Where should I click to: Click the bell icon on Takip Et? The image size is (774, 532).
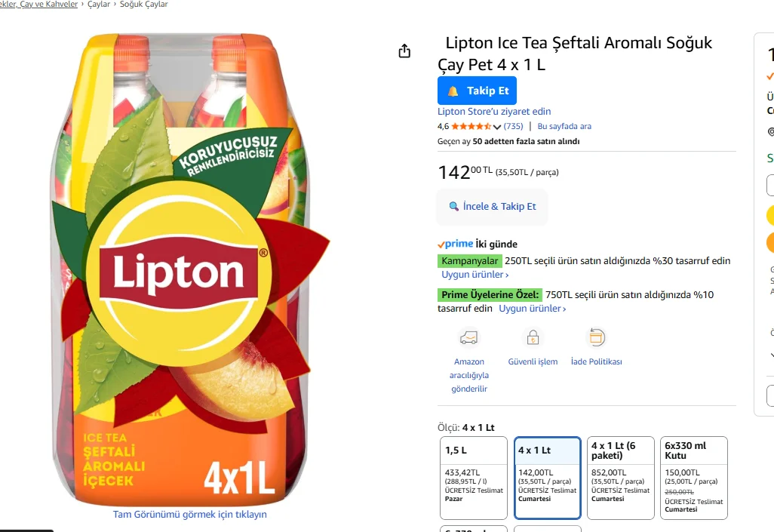(453, 91)
